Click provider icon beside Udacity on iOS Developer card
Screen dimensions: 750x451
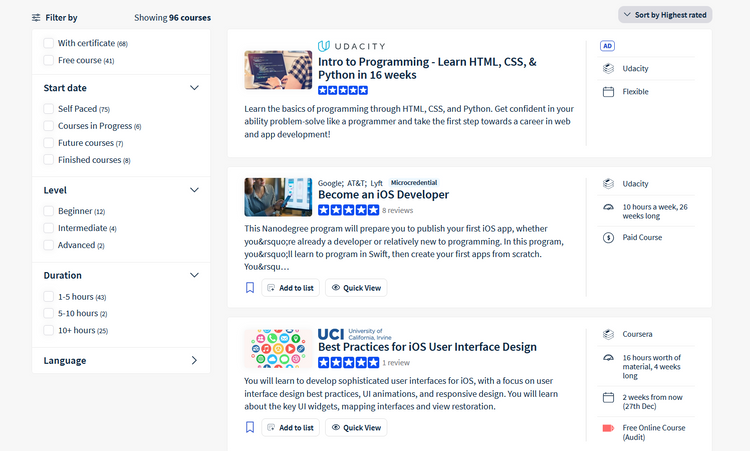[x=608, y=184]
